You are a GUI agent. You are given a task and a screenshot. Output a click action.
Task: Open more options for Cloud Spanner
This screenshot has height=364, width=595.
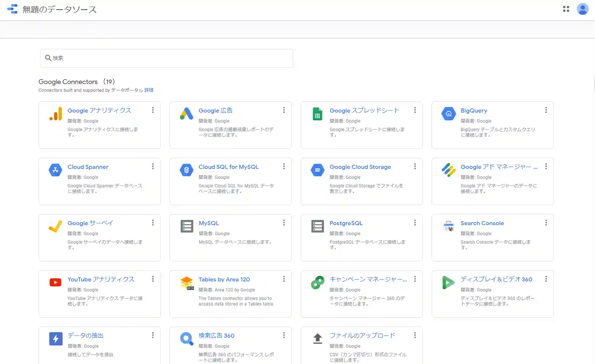[x=153, y=167]
